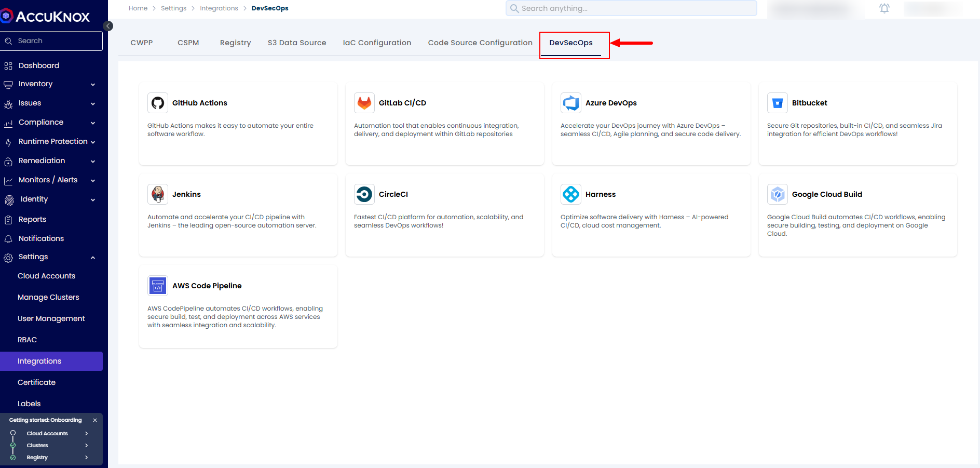Switch to the CSPM tab
The height and width of the screenshot is (468, 980).
188,43
